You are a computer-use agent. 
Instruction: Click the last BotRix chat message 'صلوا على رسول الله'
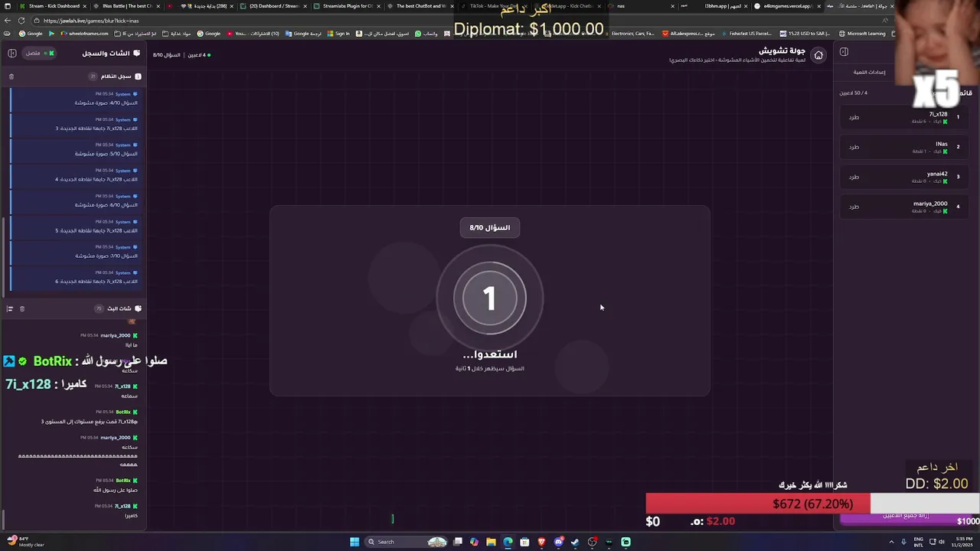(116, 490)
